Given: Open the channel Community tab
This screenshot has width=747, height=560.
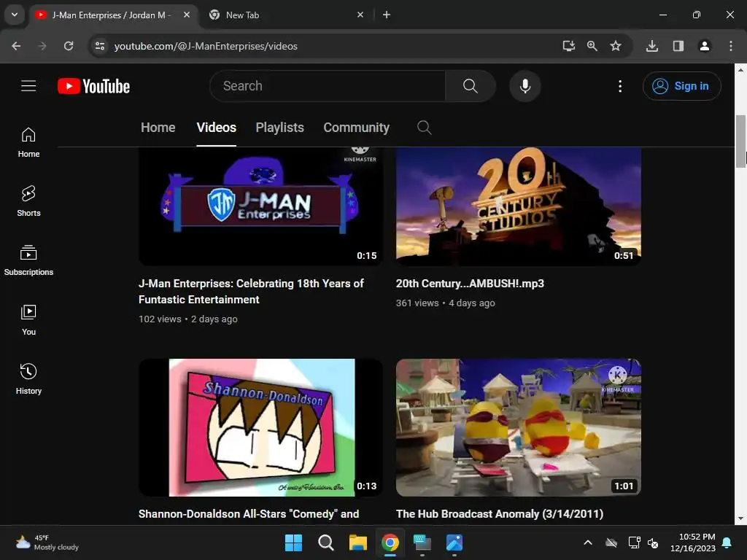Looking at the screenshot, I should (356, 128).
